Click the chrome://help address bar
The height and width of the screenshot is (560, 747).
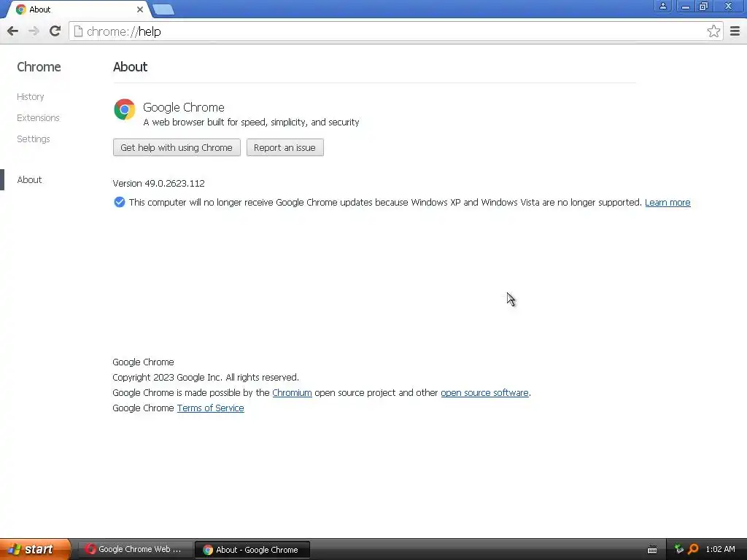[395, 31]
